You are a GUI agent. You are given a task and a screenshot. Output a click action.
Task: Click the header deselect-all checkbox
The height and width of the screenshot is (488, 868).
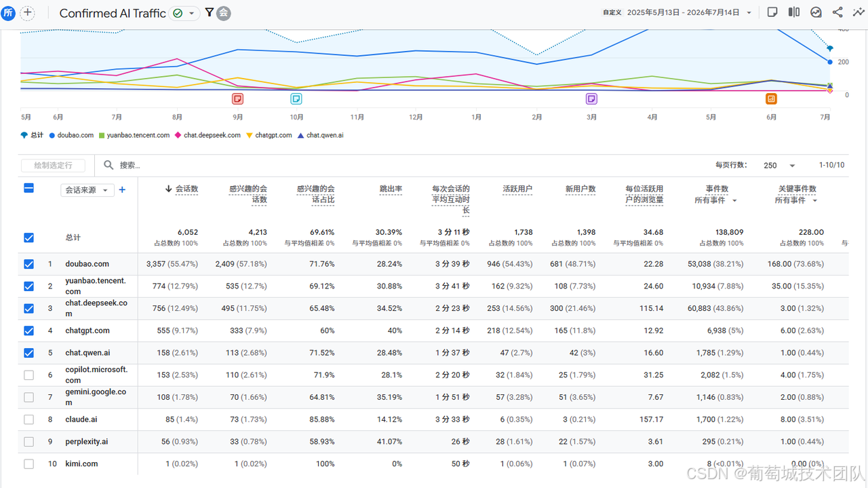[28, 188]
